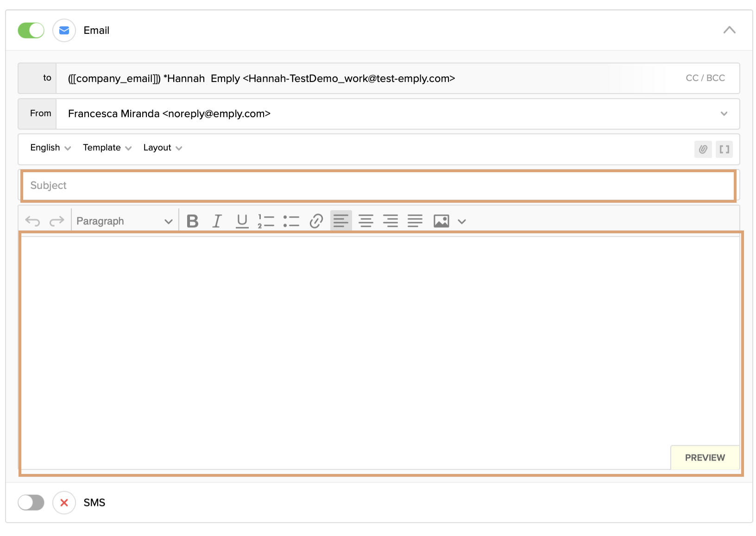Apply italic formatting
The height and width of the screenshot is (536, 756).
pyautogui.click(x=217, y=221)
